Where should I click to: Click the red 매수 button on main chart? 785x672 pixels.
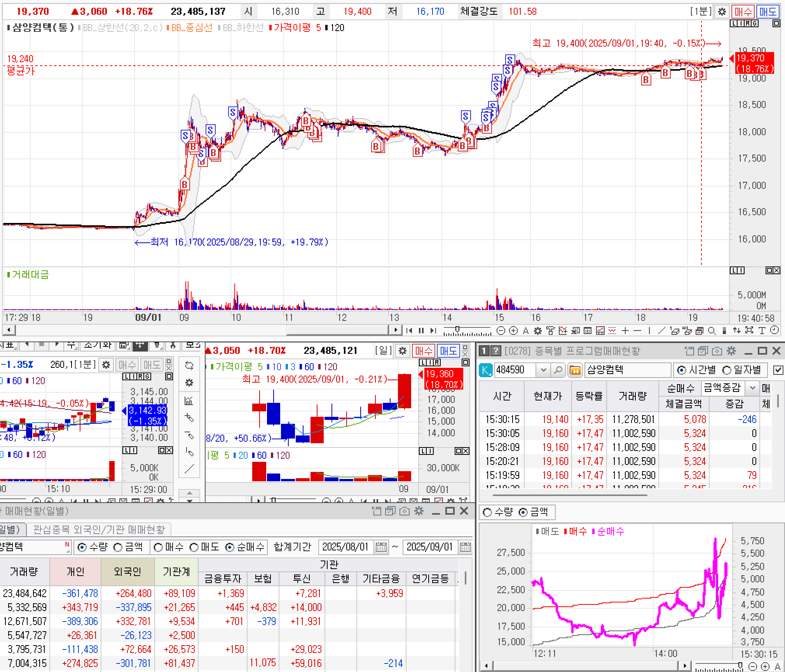click(743, 12)
